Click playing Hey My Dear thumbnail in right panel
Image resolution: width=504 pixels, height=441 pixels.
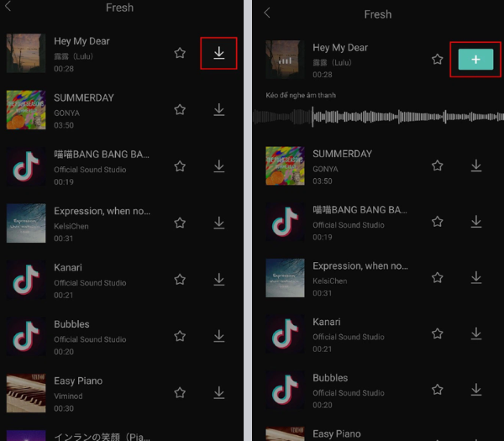pyautogui.click(x=285, y=60)
